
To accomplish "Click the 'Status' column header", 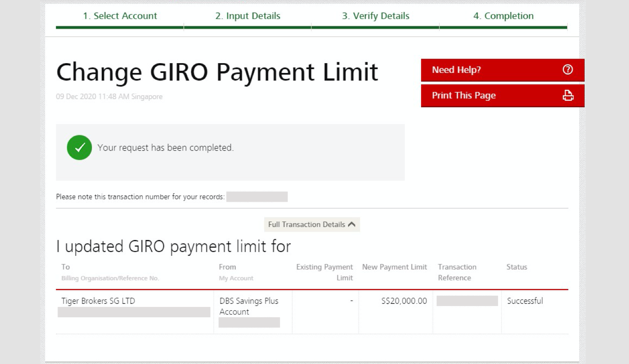I will 516,267.
